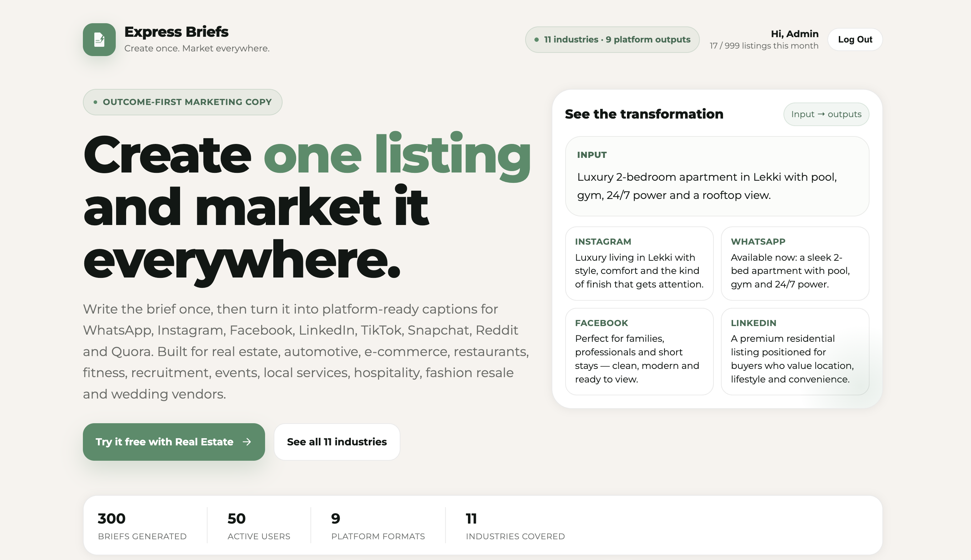Click the Input → outputs badge

(x=826, y=114)
